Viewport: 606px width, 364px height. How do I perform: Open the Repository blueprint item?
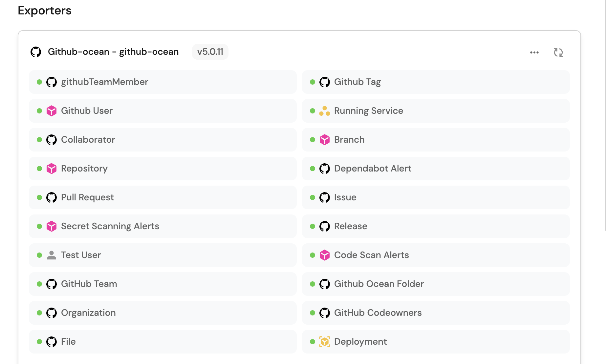click(x=162, y=169)
